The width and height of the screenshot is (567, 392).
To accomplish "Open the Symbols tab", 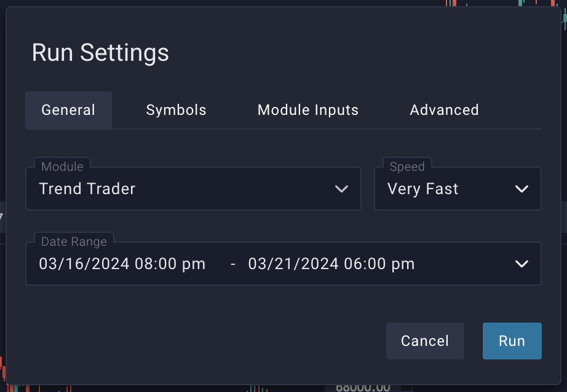I will tap(176, 111).
